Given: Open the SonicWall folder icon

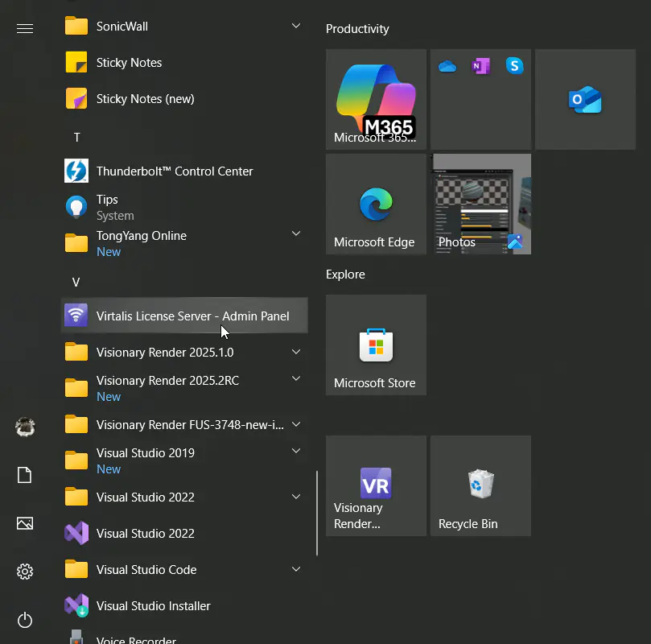Looking at the screenshot, I should [76, 26].
